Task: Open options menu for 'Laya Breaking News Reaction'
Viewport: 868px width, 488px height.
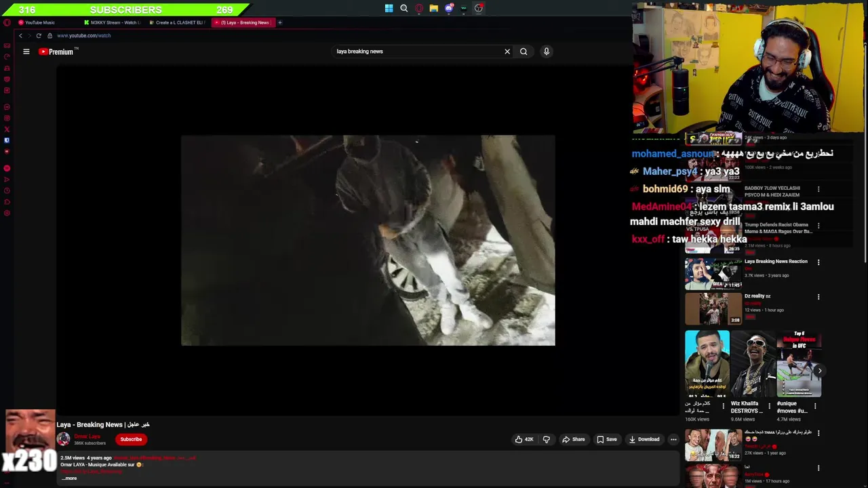Action: click(818, 262)
